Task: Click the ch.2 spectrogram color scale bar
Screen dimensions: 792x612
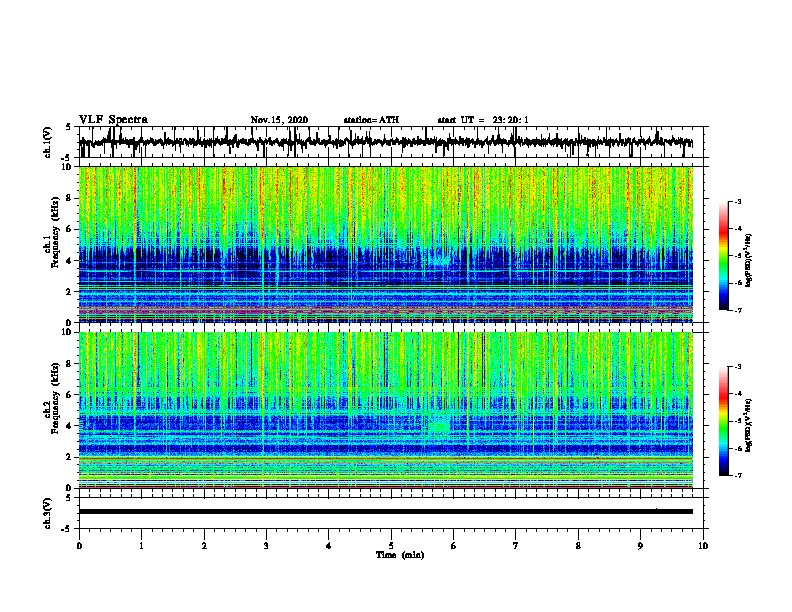Action: click(724, 421)
